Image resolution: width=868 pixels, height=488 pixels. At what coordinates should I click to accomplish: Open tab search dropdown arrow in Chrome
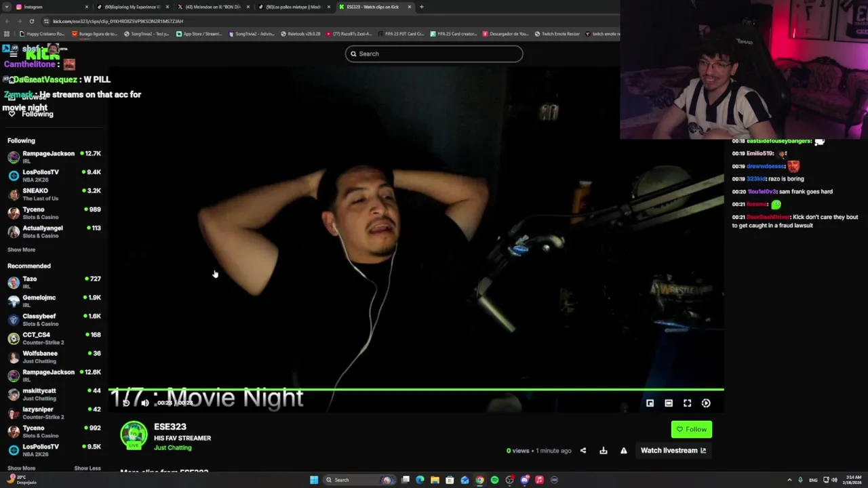pos(7,7)
